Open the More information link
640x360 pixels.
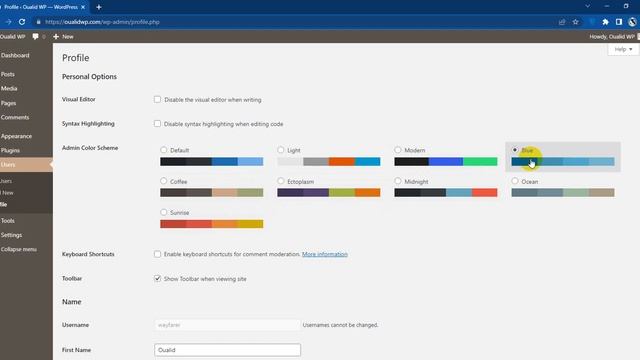325,254
